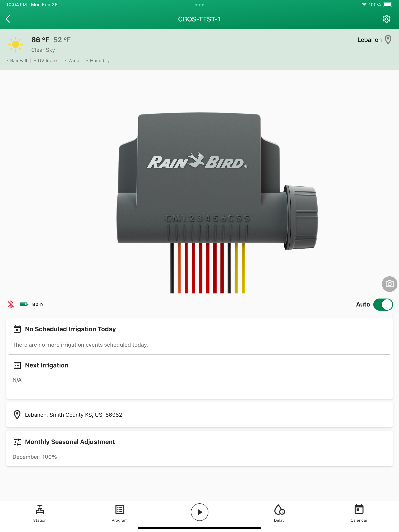
Task: Tap the back arrow in header
Action: (x=8, y=19)
